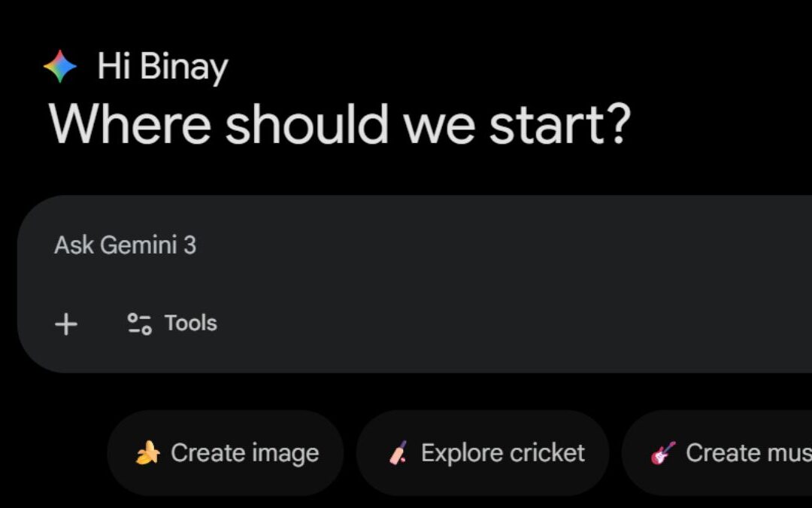Image resolution: width=812 pixels, height=508 pixels.
Task: Click the Explore cricket text label
Action: (504, 452)
